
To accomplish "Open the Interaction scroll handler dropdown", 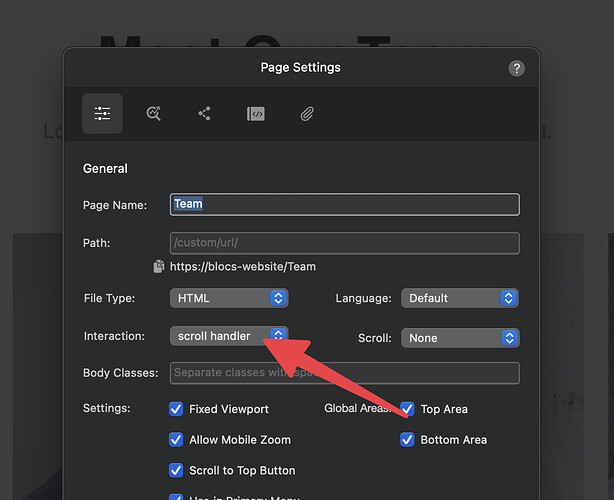I will pos(229,336).
